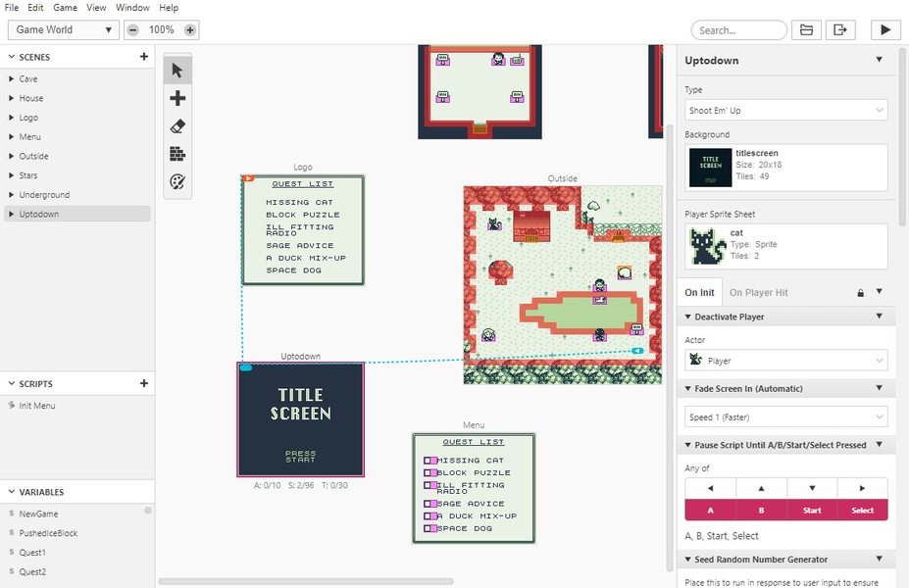This screenshot has height=588, width=909.
Task: Select the arrow Select tool
Action: (x=177, y=71)
